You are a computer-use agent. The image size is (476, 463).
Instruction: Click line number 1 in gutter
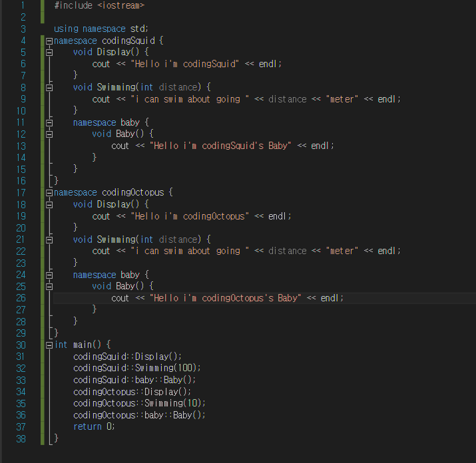(23, 5)
